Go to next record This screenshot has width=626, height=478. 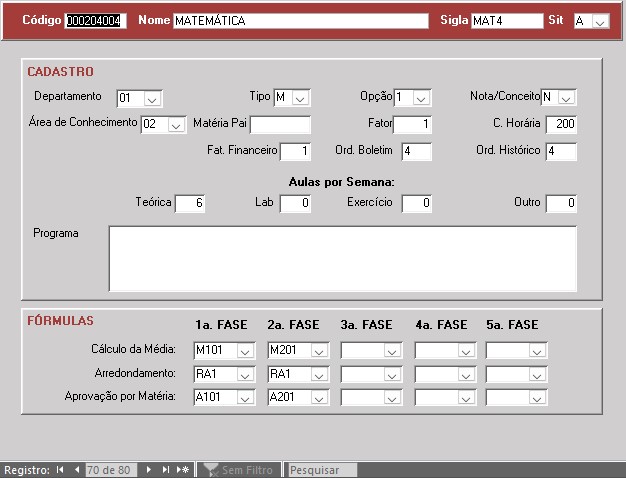click(149, 470)
